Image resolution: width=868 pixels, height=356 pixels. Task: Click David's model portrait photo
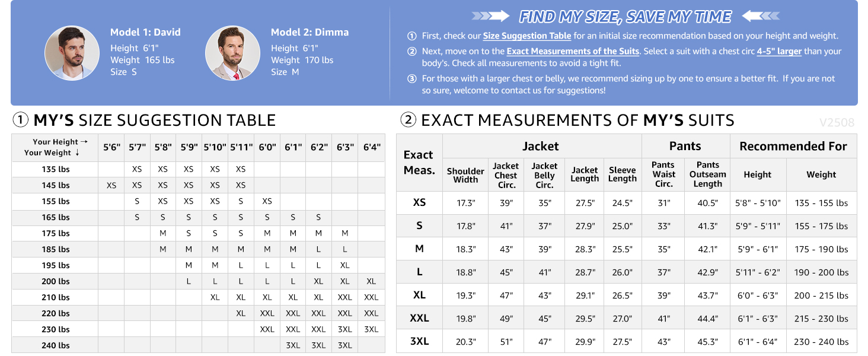pos(72,53)
